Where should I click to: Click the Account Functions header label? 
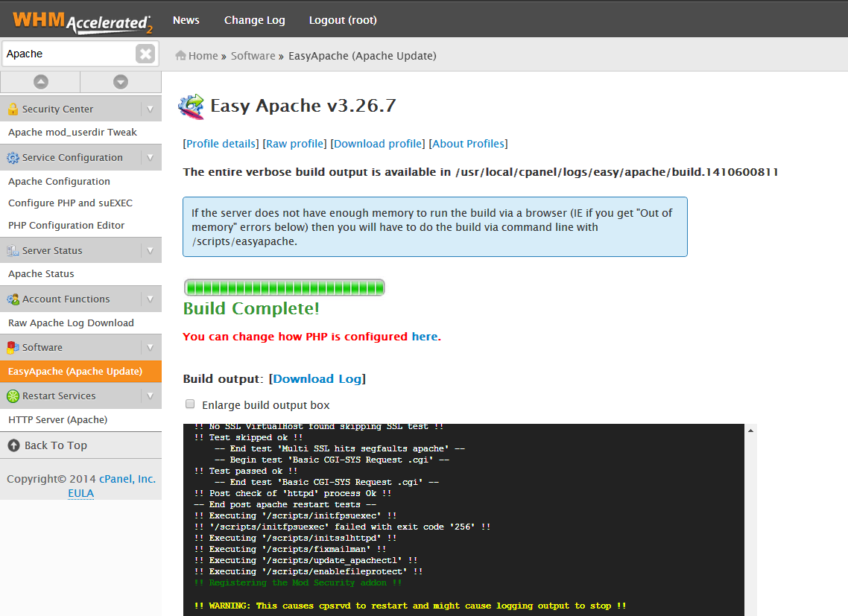point(66,299)
